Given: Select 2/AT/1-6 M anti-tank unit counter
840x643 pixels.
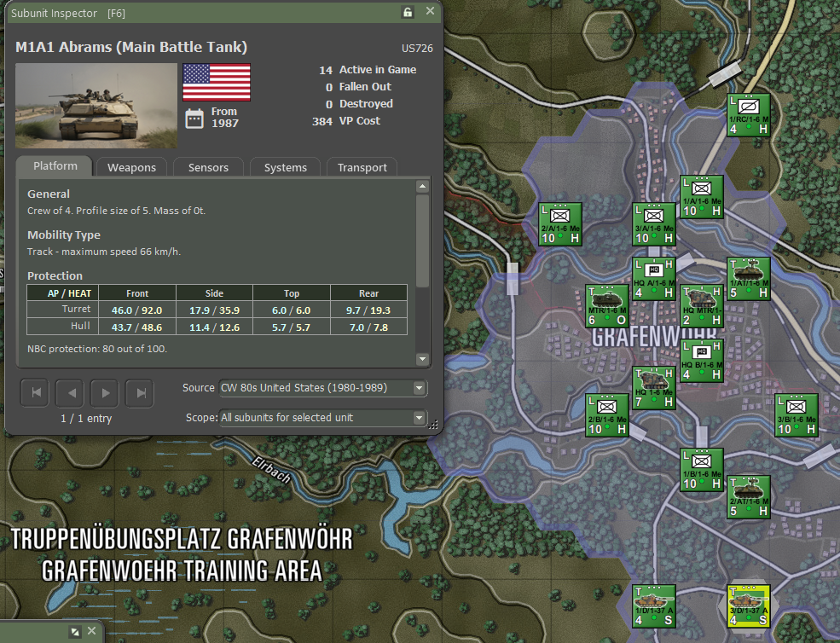Looking at the screenshot, I should click(749, 497).
